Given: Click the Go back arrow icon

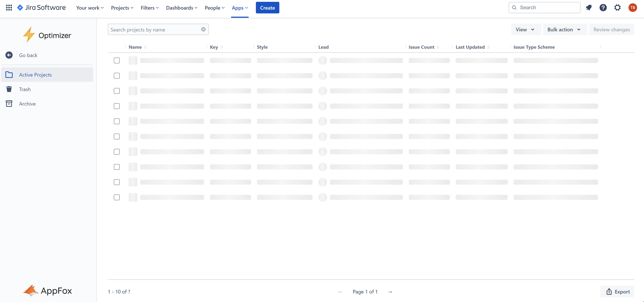Looking at the screenshot, I should click(9, 55).
